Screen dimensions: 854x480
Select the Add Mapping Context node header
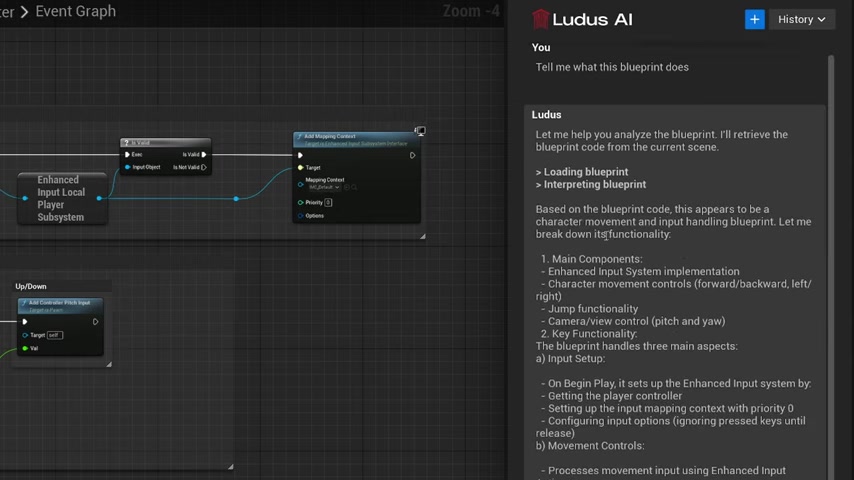pos(356,139)
